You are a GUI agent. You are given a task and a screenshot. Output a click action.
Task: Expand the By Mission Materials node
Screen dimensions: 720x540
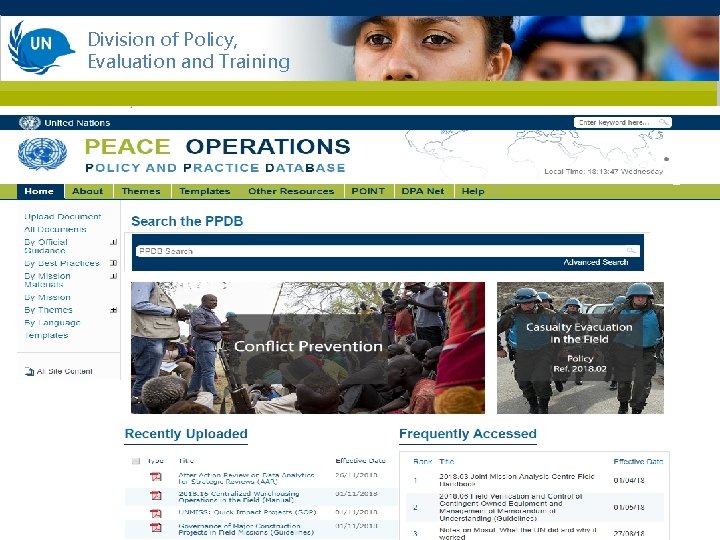click(113, 276)
